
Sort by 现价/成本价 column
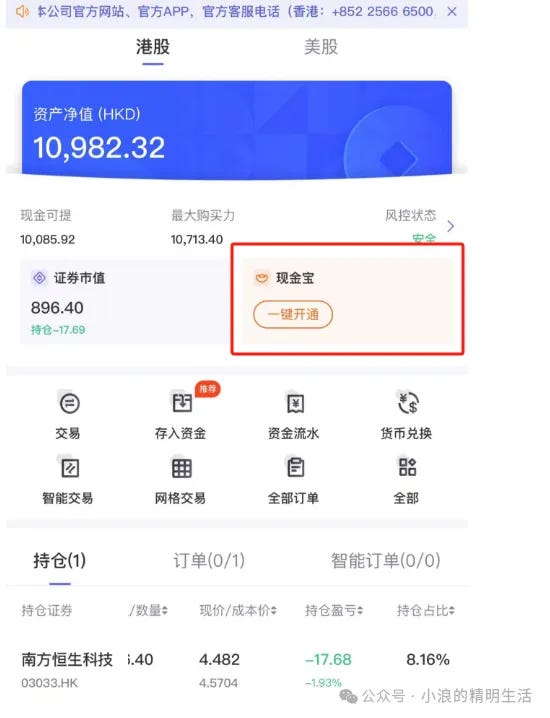tap(238, 610)
